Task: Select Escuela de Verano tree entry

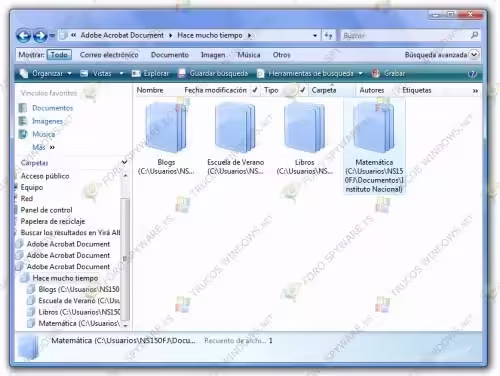Action: (x=79, y=301)
